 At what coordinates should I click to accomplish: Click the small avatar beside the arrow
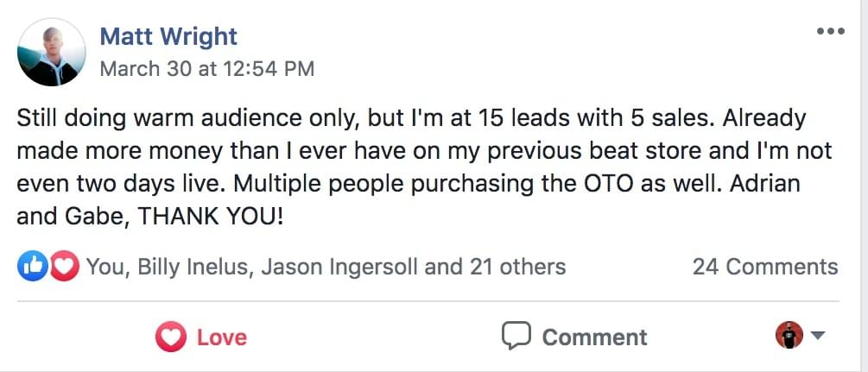pyautogui.click(x=789, y=336)
